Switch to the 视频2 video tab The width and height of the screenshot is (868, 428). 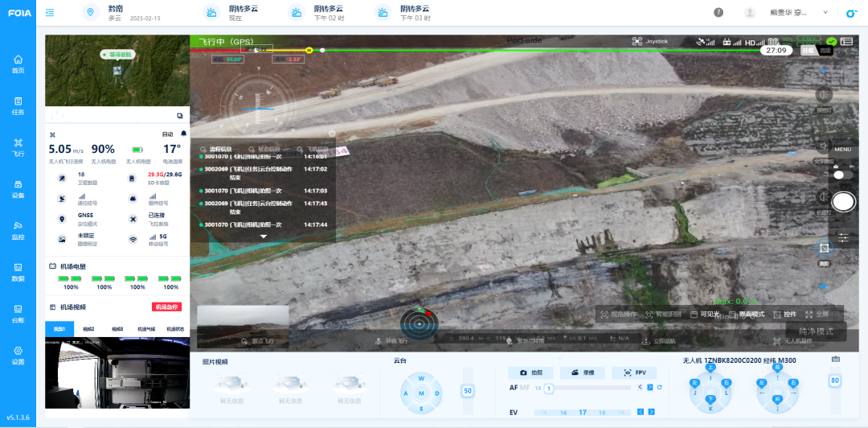pyautogui.click(x=88, y=329)
